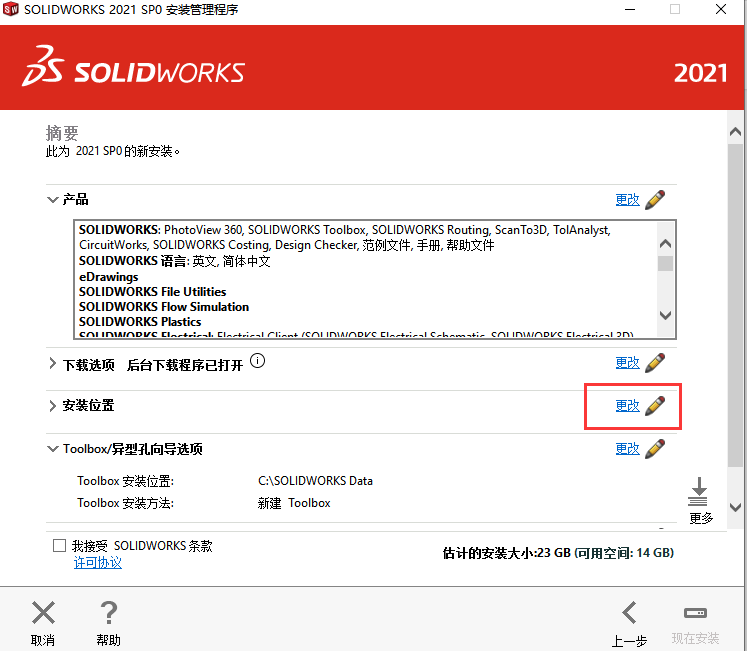The width and height of the screenshot is (747, 651).
Task: Click the product list scrollbar thumb
Action: (x=666, y=264)
